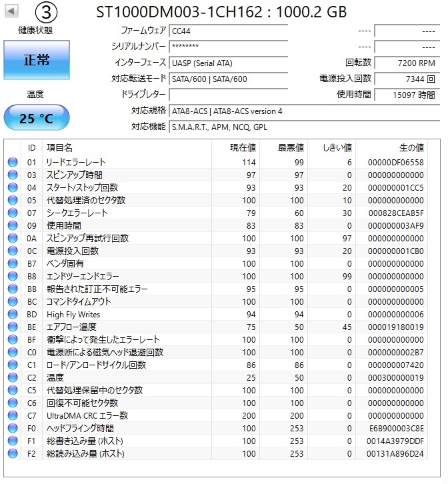Select raw value E6B900003C8E
Screen dimensions: 448x484
click(397, 428)
